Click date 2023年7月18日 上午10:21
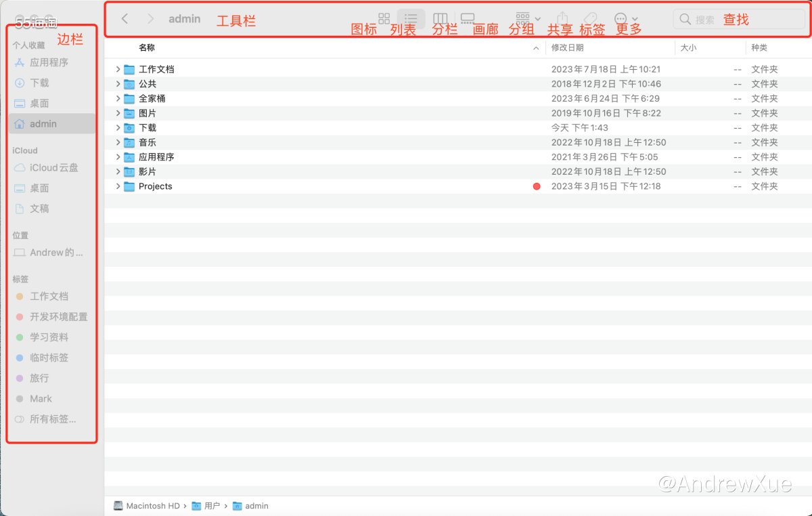The image size is (812, 516). pyautogui.click(x=606, y=69)
